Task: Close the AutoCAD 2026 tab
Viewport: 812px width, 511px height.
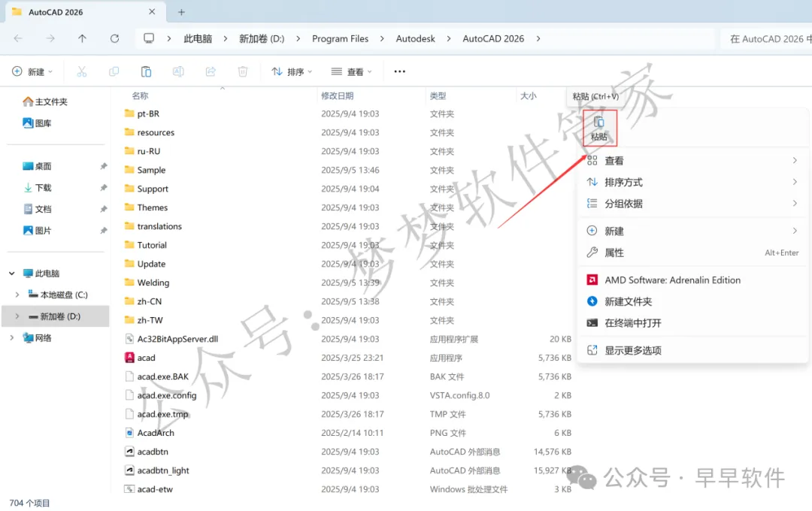Action: pos(152,11)
